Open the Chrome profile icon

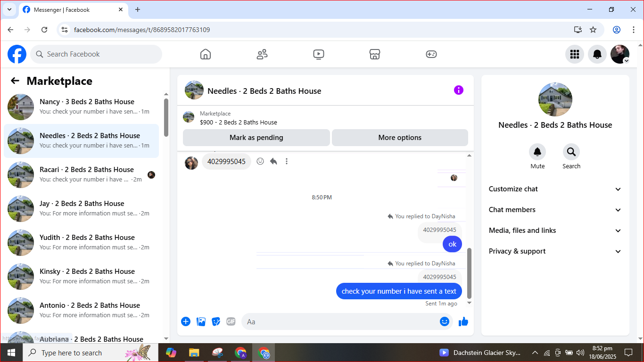coord(617,30)
